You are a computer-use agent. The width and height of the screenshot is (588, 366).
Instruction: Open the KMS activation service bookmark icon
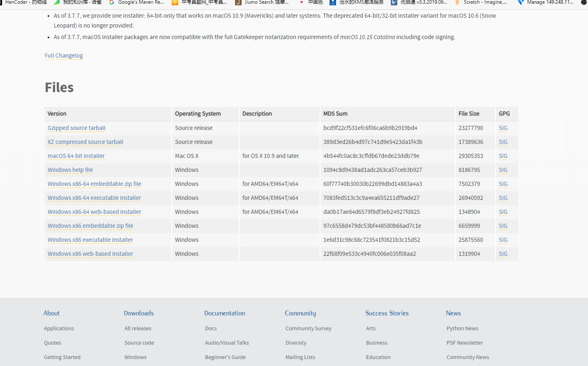333,2
